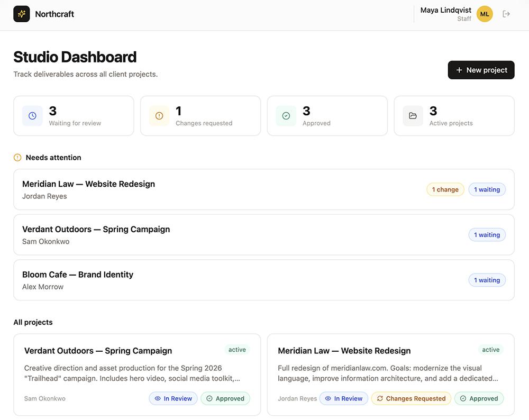The width and height of the screenshot is (529, 420).
Task: Click the Active projects label
Action: [x=451, y=123]
